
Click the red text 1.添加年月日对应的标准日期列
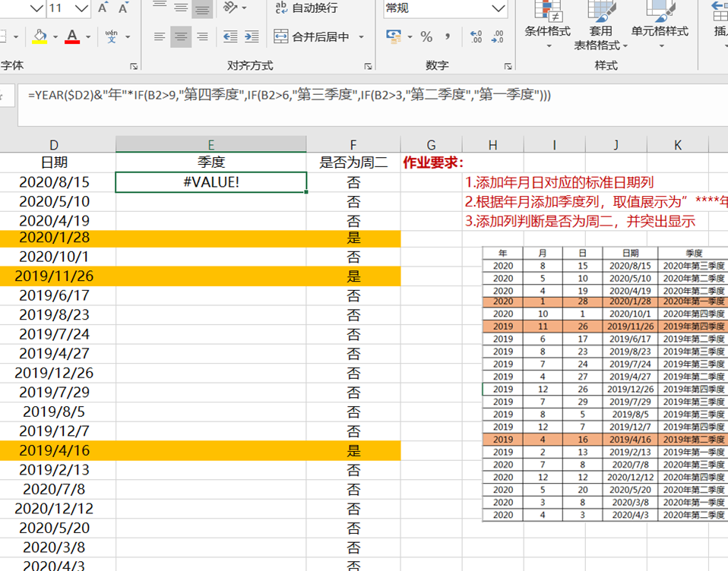click(x=559, y=182)
